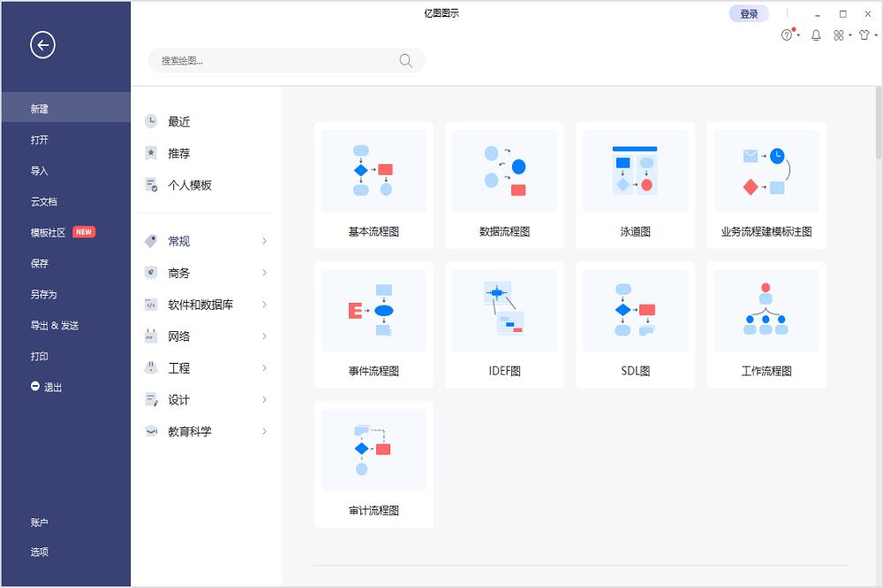Open the apps grid dropdown arrow

pos(849,35)
